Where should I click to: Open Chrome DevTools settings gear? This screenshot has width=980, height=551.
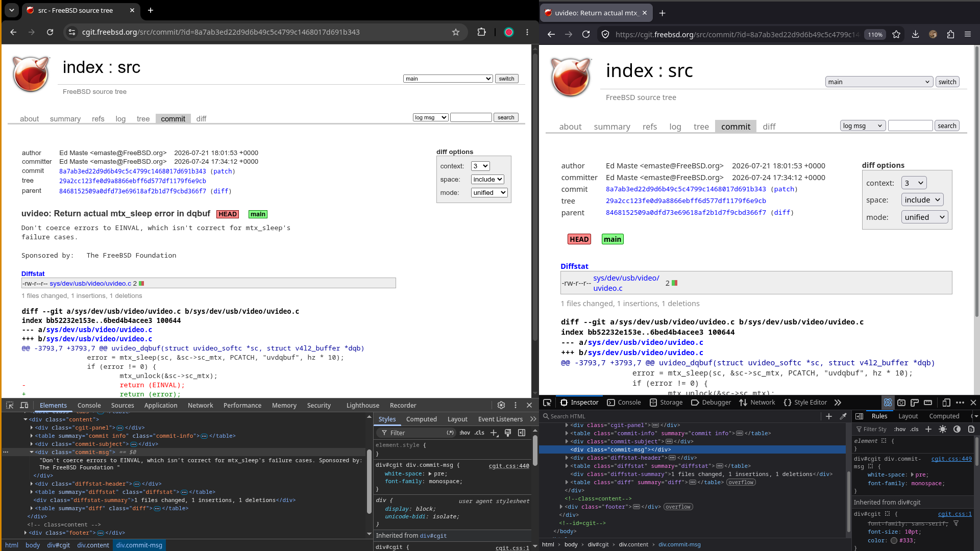(x=501, y=405)
